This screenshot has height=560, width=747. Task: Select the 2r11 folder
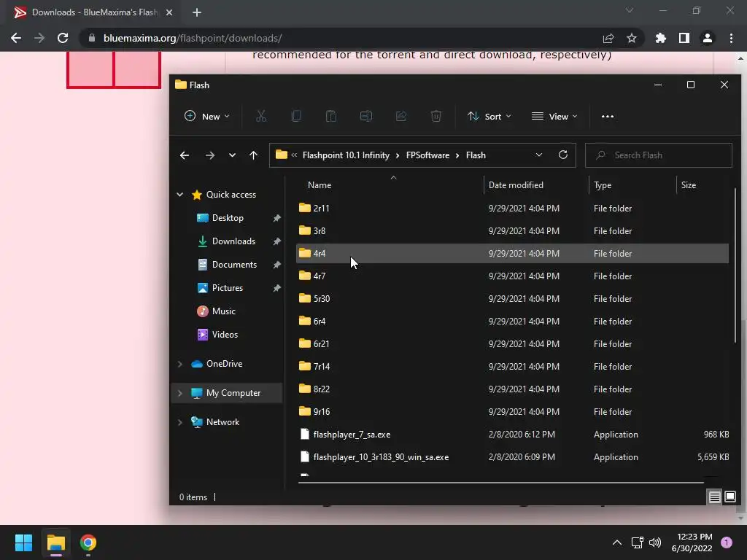[x=512, y=208]
